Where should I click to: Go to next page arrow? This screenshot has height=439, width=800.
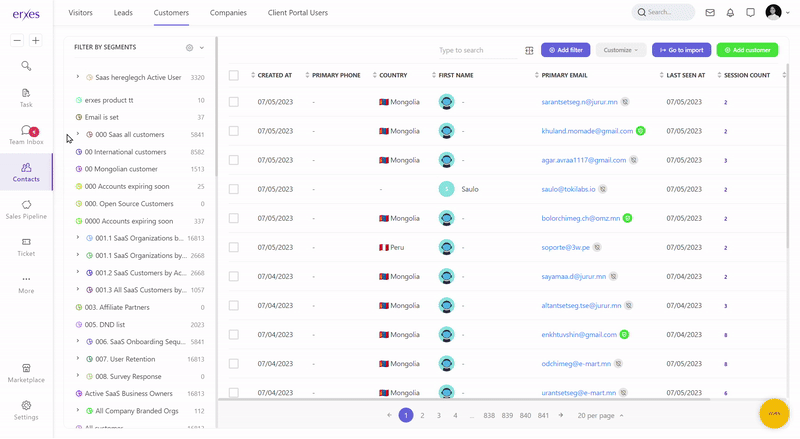coord(561,415)
